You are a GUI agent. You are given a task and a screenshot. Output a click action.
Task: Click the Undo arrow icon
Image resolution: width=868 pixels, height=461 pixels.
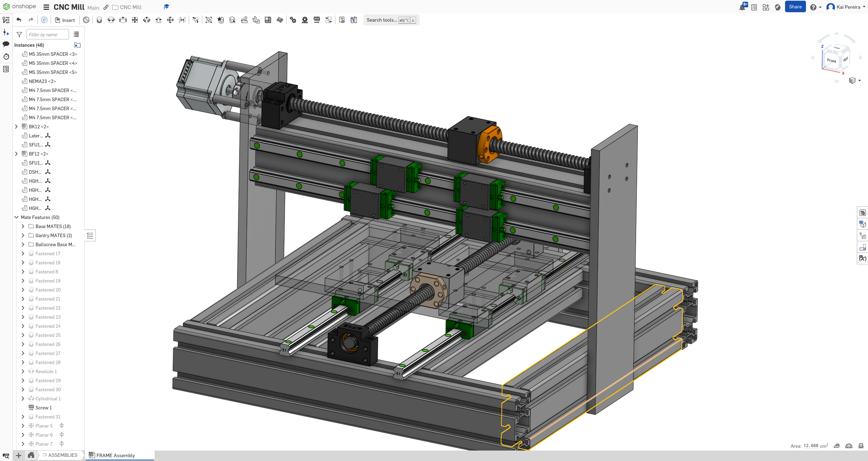pos(19,20)
